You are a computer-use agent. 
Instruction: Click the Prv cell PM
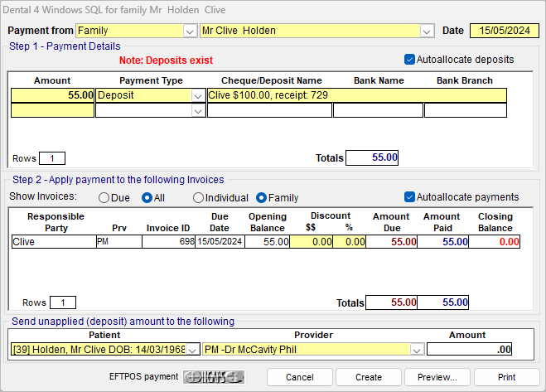[x=119, y=241]
